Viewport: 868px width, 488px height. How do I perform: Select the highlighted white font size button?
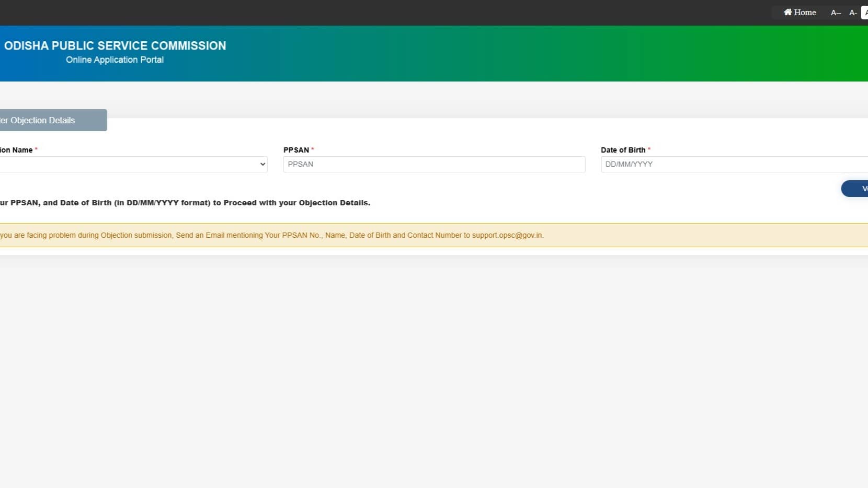(x=865, y=13)
